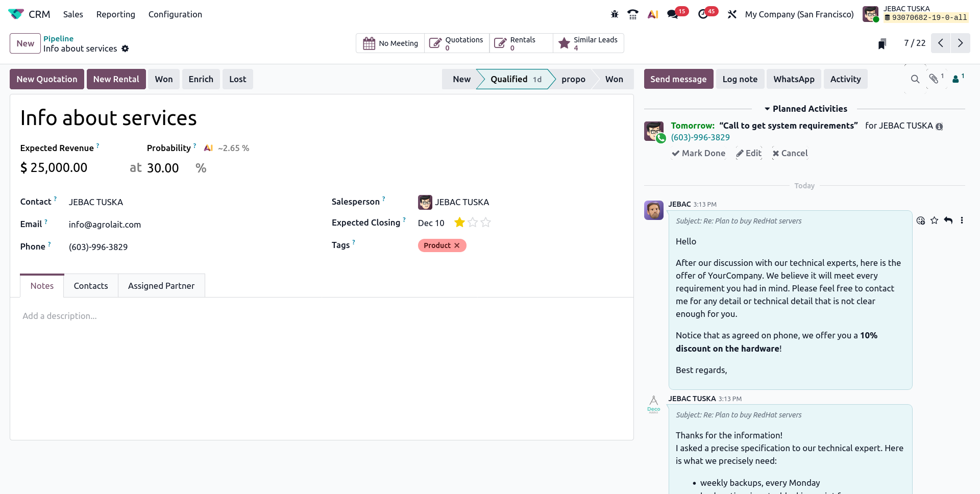Open the Reporting menu
This screenshot has width=980, height=494.
point(115,14)
